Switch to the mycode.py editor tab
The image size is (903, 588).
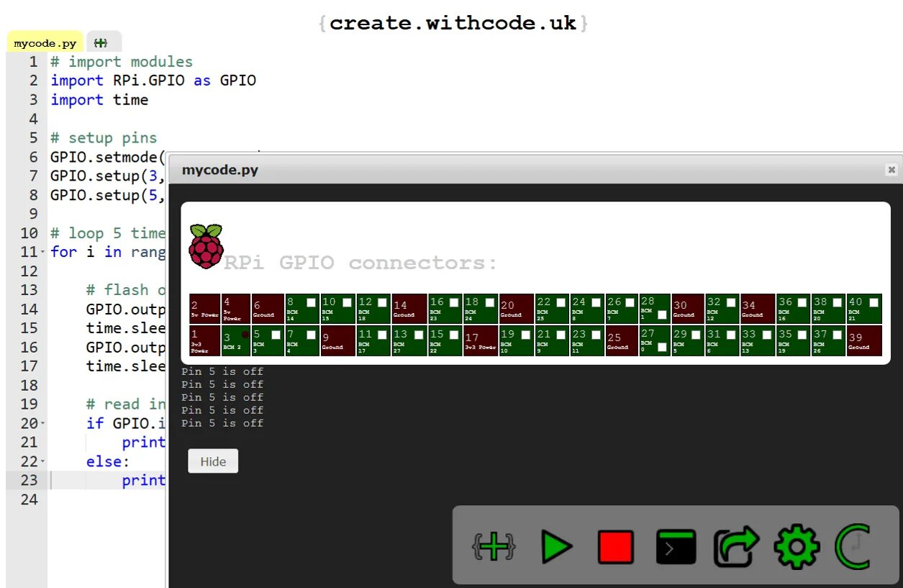(44, 42)
